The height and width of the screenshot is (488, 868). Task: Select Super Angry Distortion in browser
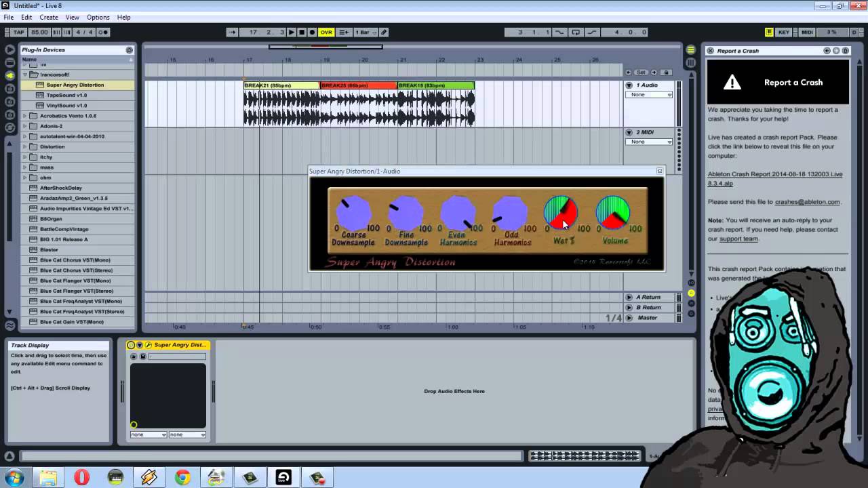[x=77, y=85]
